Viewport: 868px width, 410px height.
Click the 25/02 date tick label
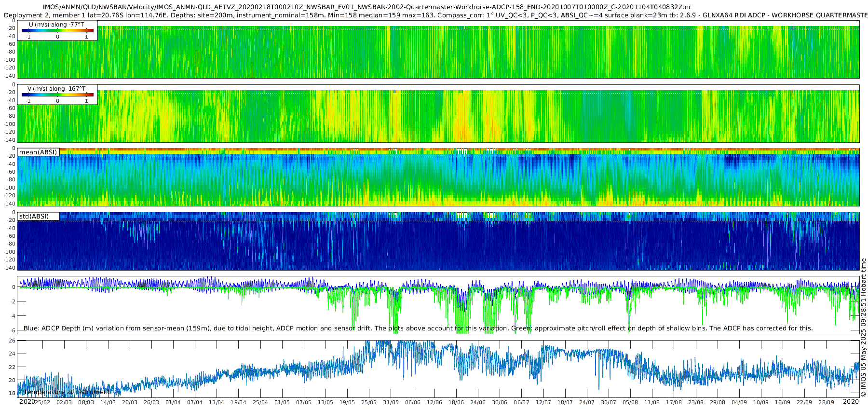tap(42, 402)
